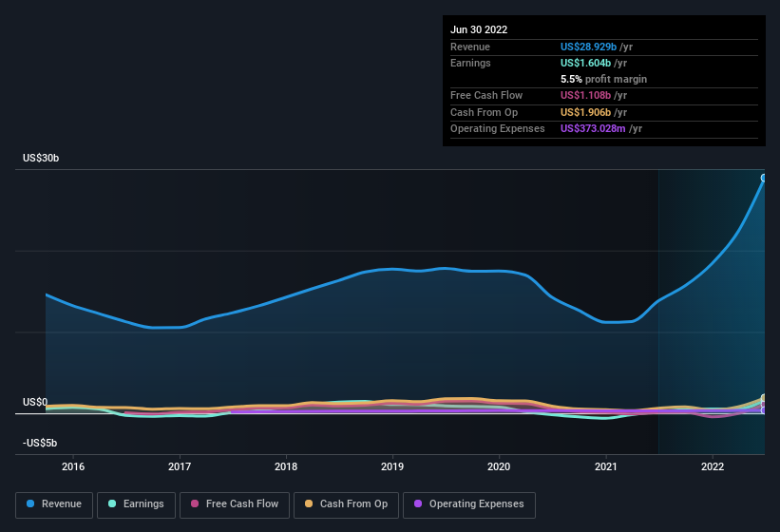780x532 pixels.
Task: Click the 5.5% profit margin text
Action: (603, 79)
